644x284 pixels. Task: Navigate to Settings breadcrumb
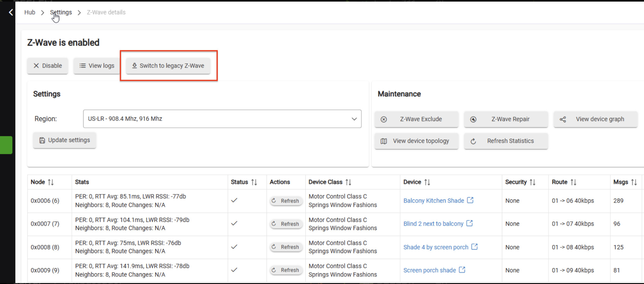(x=61, y=12)
